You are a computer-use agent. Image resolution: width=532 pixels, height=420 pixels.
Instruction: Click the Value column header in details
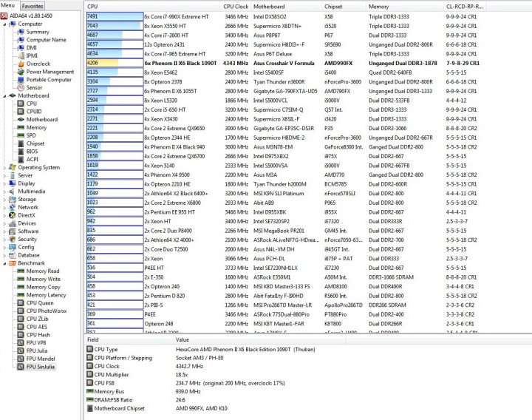point(259,339)
